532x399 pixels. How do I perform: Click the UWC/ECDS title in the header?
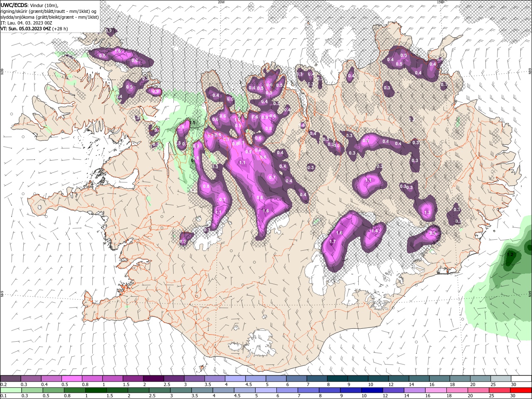pyautogui.click(x=14, y=5)
